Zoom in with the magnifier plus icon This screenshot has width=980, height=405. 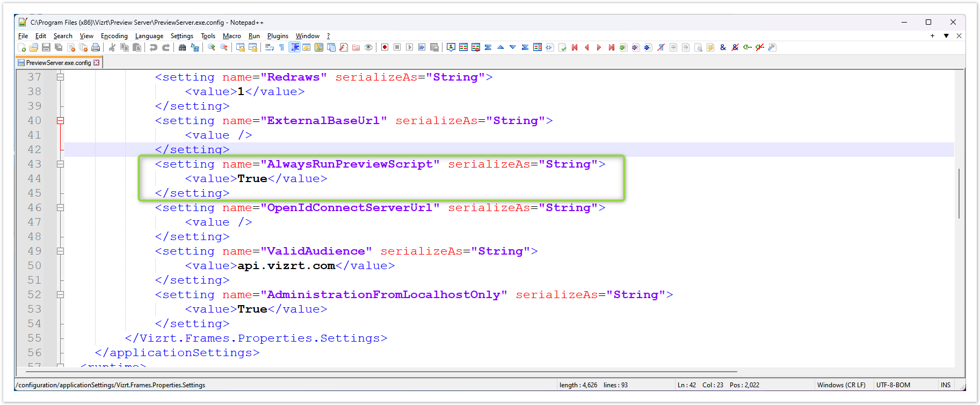point(212,48)
